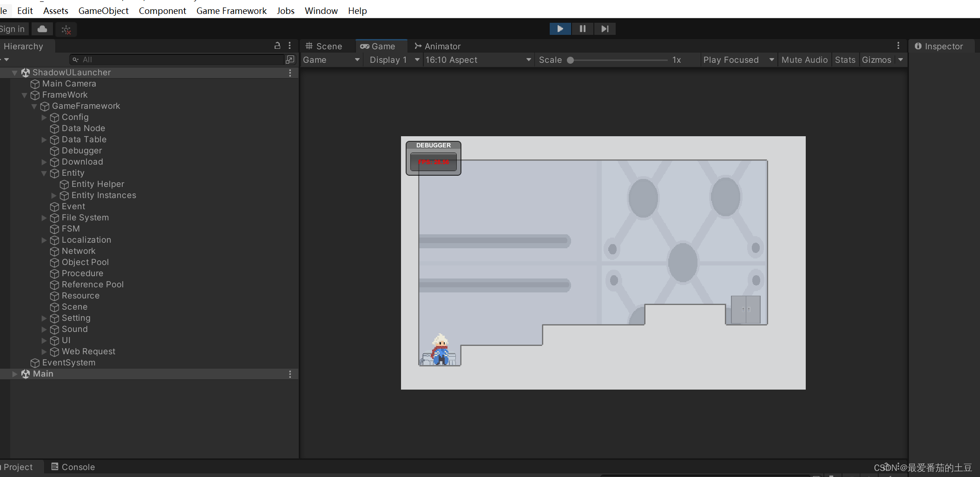The height and width of the screenshot is (477, 980).
Task: Click the Play button to stop playback
Action: point(560,28)
